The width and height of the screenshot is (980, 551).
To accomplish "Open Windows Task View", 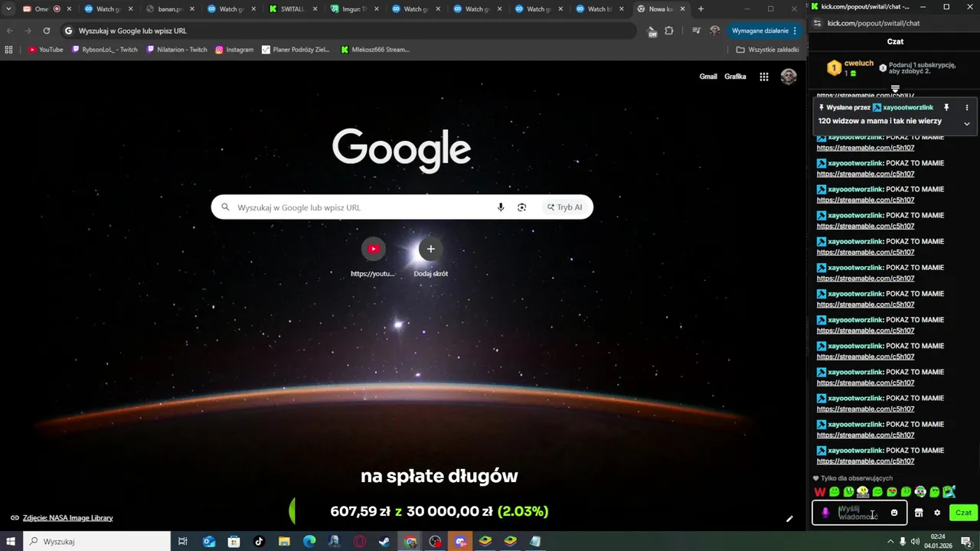I will click(x=183, y=542).
